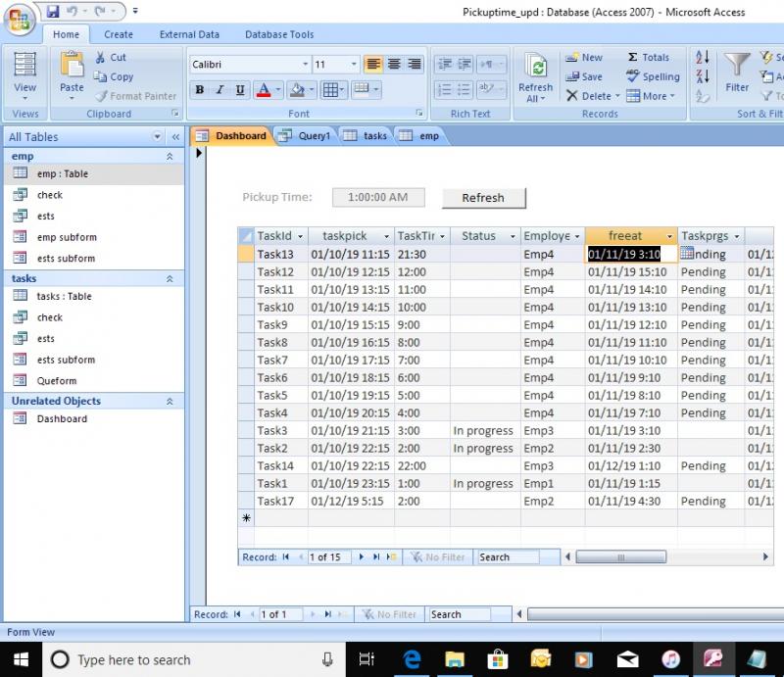Click the New record icon

coord(571,58)
